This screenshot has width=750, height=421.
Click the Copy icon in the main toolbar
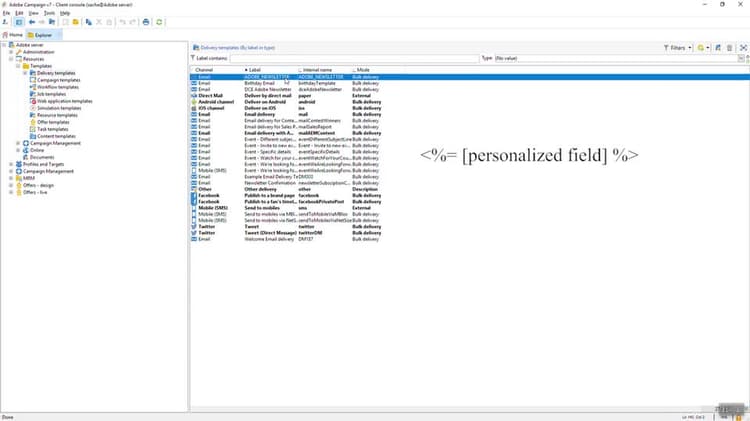(88, 22)
